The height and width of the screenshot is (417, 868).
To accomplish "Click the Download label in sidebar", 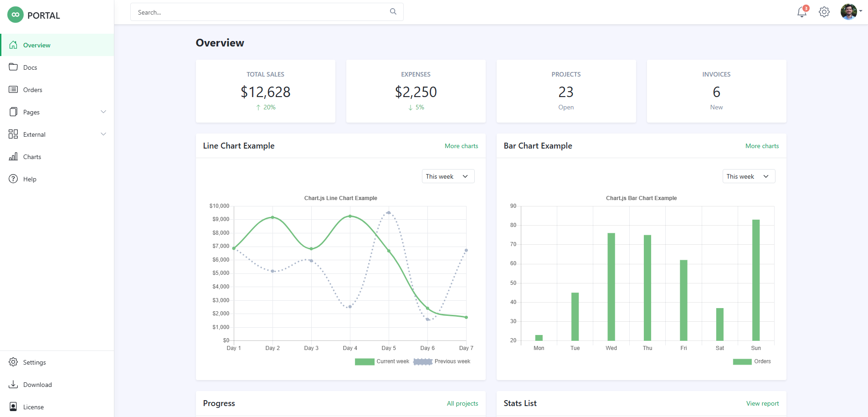I will 37,385.
